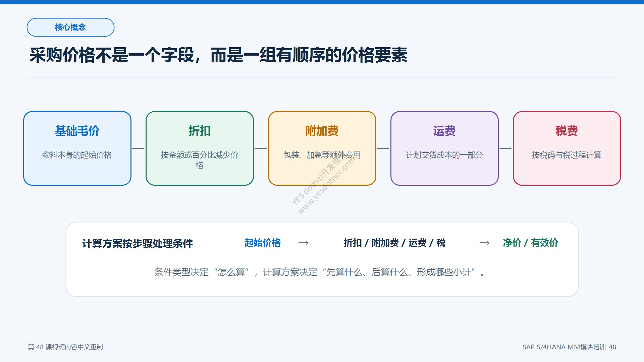This screenshot has height=362, width=644.
Task: Select the 折扣 card heading
Action: [200, 131]
